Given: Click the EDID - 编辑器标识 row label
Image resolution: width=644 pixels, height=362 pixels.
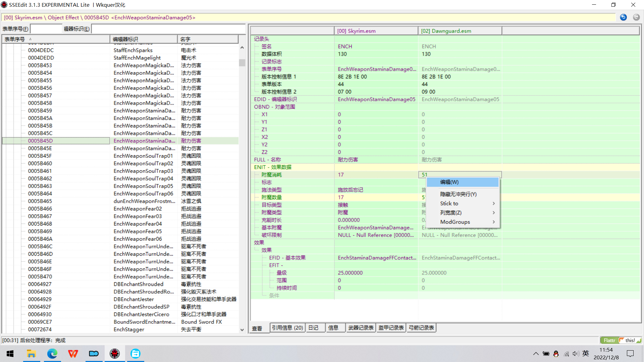Looking at the screenshot, I should pyautogui.click(x=275, y=99).
